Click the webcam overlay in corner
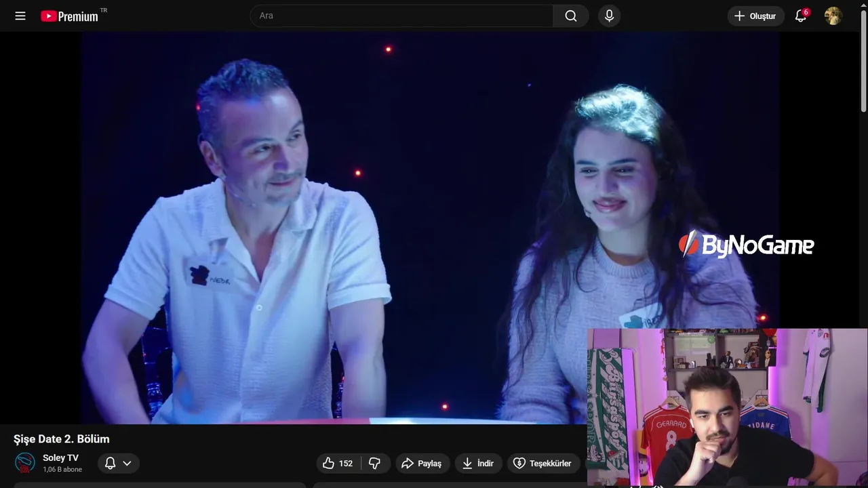This screenshot has width=868, height=488. 727,407
